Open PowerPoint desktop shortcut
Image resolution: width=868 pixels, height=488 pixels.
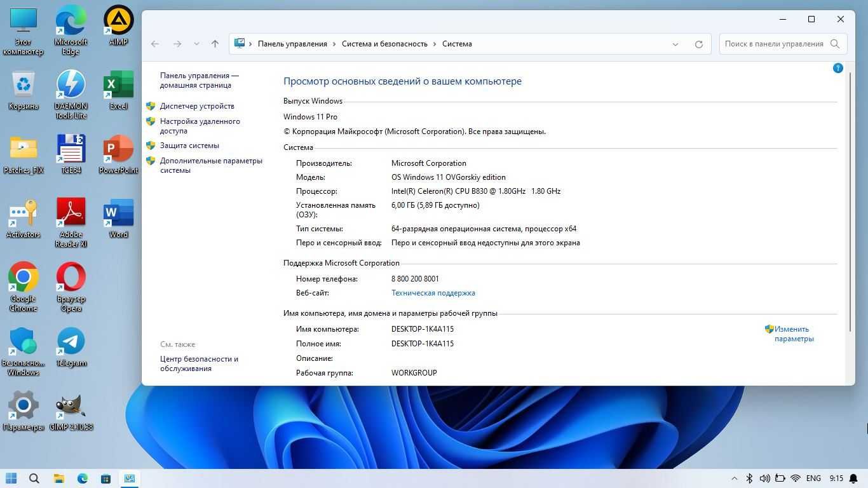(x=118, y=154)
